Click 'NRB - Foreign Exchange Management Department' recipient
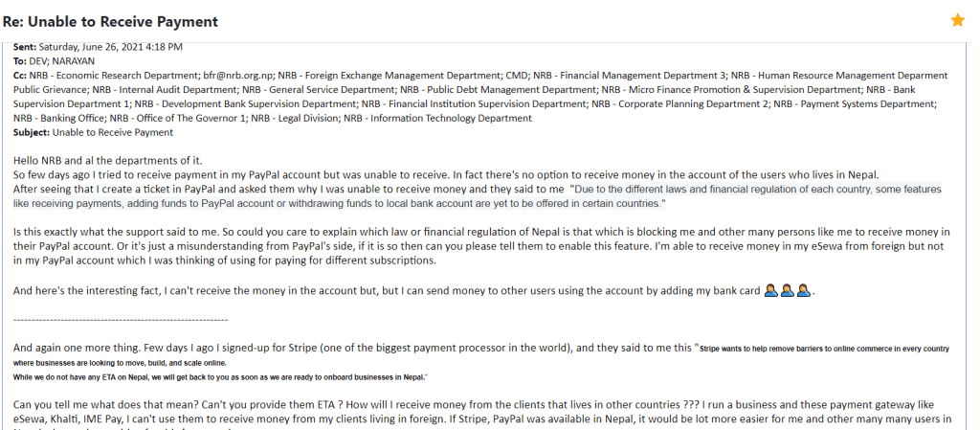 tap(390, 76)
